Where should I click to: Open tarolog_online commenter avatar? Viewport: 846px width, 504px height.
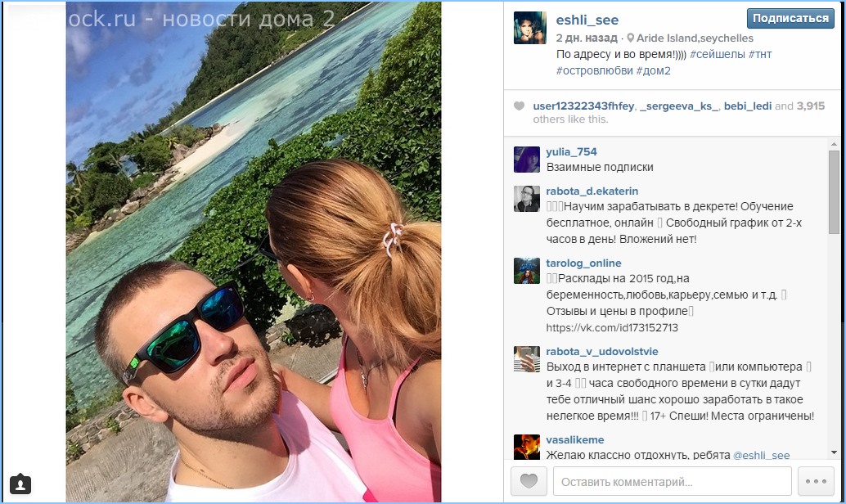coord(527,271)
